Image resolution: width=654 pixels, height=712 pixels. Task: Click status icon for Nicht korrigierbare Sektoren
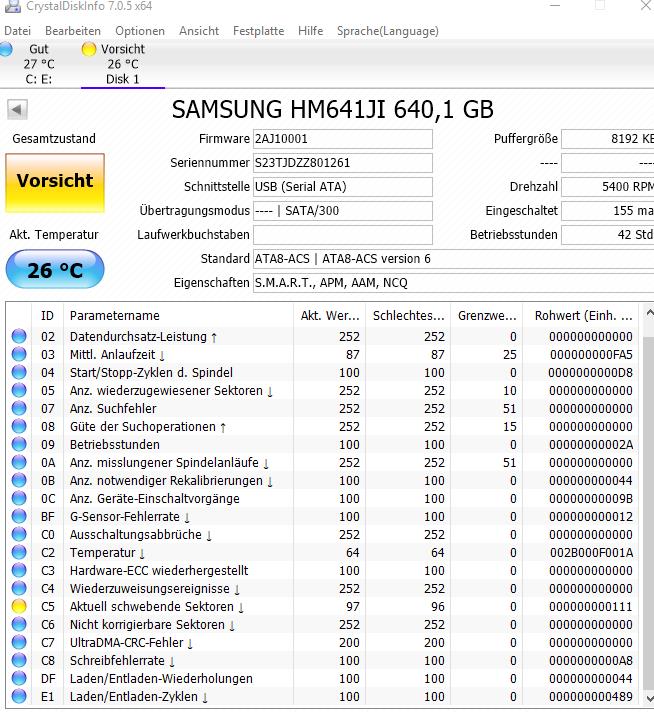tap(19, 624)
